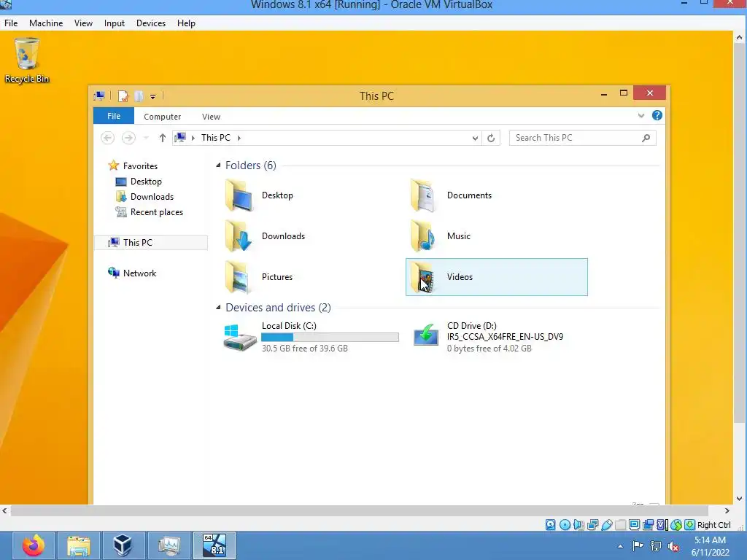Click the audio status icon in VirtualBox
Screen dimensions: 747x560
(x=578, y=525)
